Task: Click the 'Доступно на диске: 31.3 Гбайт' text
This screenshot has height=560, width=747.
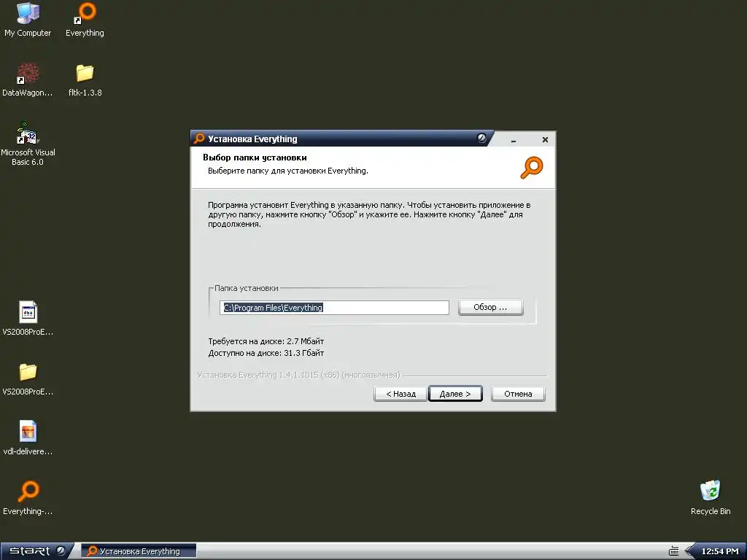Action: coord(266,354)
